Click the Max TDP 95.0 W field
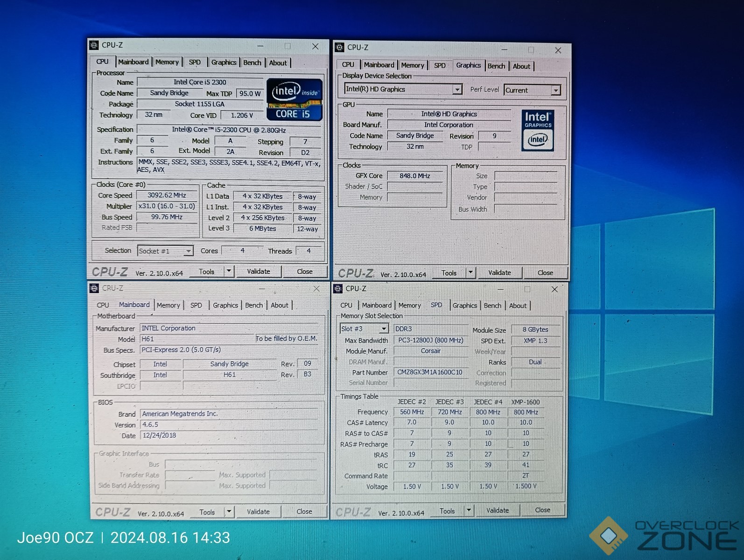 pyautogui.click(x=250, y=93)
